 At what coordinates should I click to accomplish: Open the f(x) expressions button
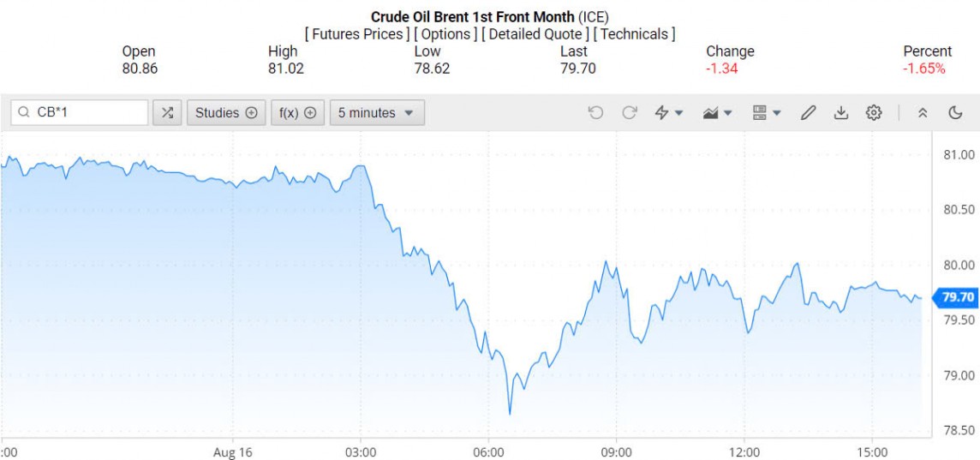(x=297, y=113)
